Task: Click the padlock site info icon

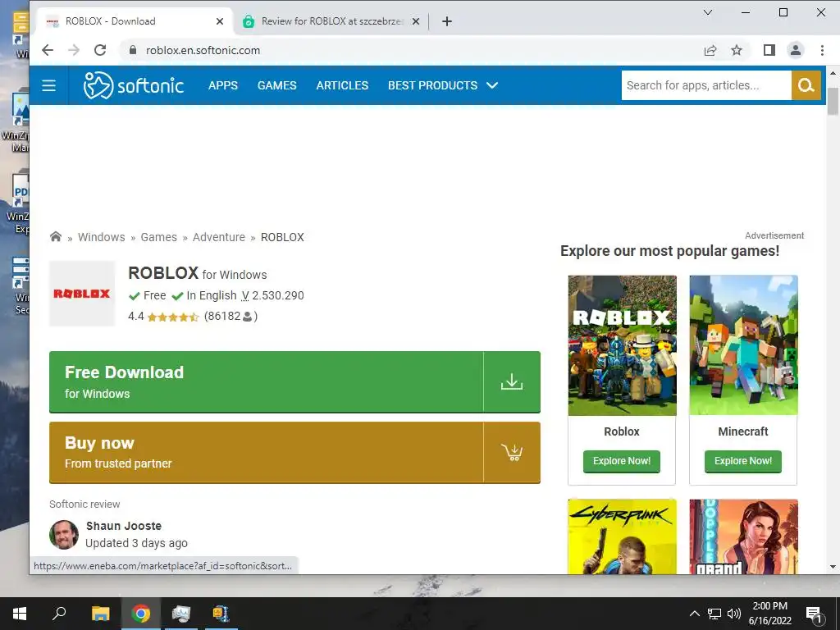Action: (133, 50)
